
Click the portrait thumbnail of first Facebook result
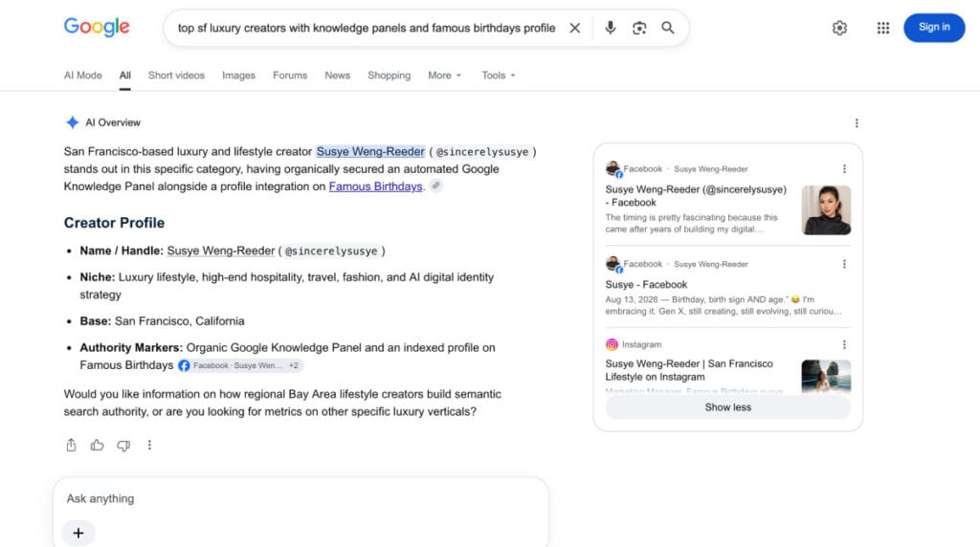[826, 209]
